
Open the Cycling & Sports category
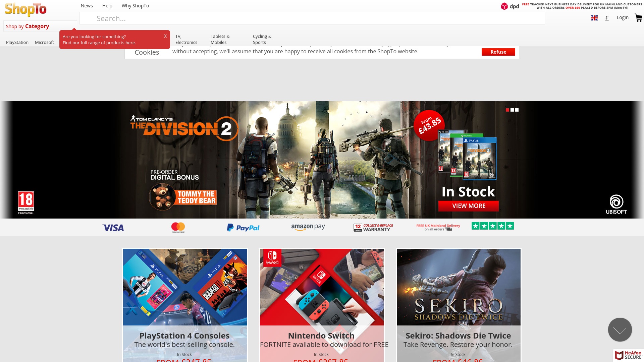(x=262, y=39)
